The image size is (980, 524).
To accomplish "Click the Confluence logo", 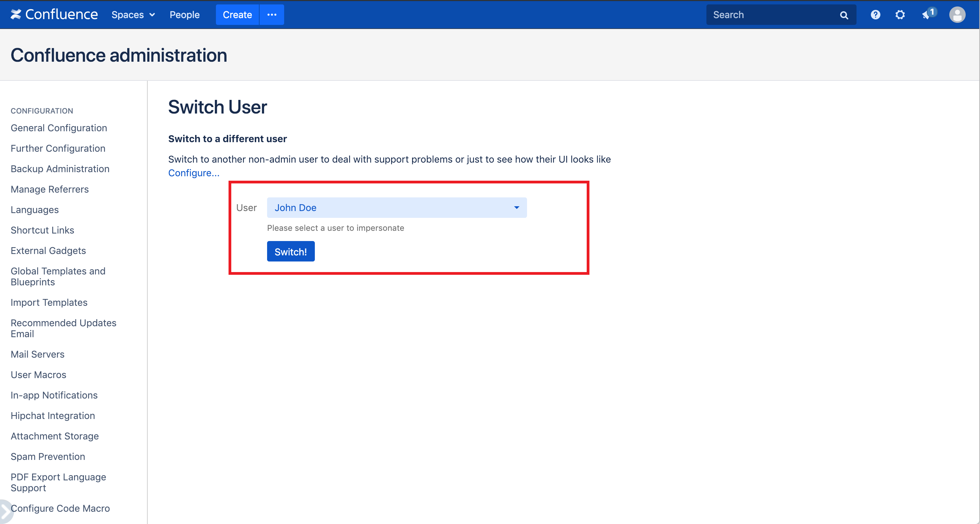I will [x=54, y=14].
